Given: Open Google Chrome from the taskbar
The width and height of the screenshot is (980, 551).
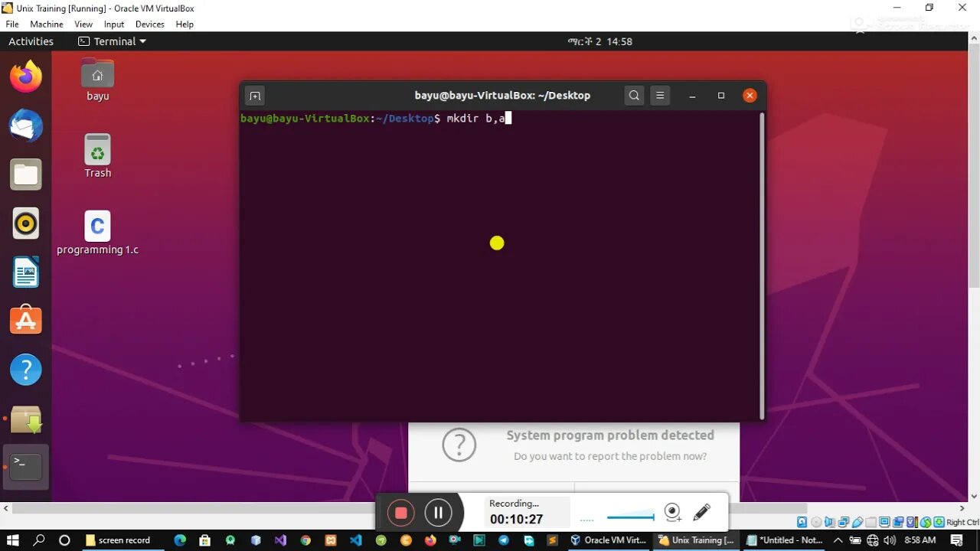Looking at the screenshot, I should (305, 540).
